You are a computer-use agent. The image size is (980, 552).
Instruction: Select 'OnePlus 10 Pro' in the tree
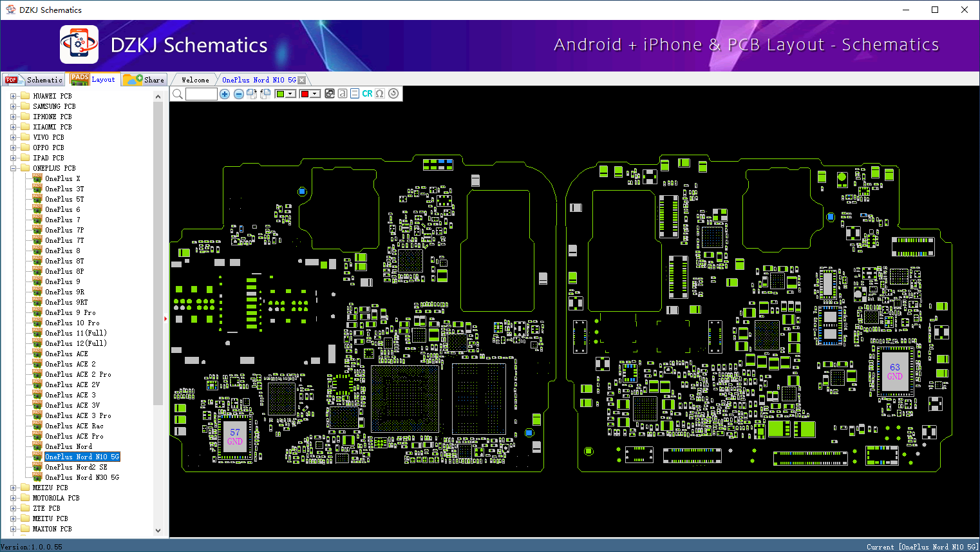[72, 323]
